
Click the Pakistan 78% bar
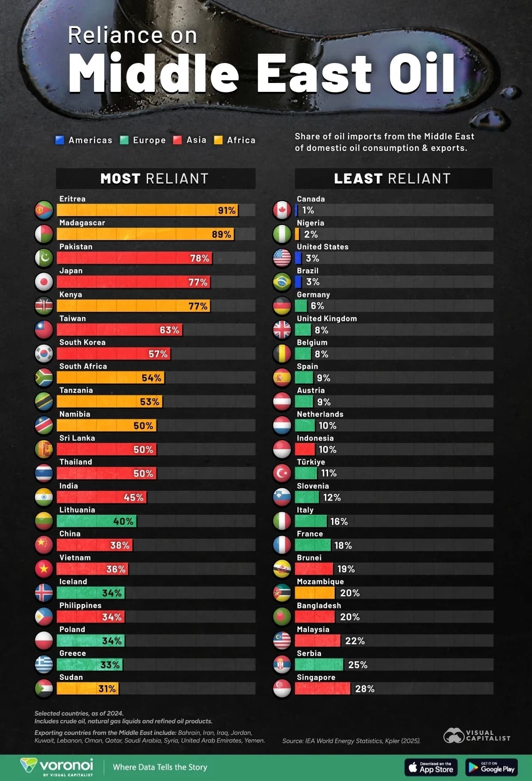coord(134,258)
